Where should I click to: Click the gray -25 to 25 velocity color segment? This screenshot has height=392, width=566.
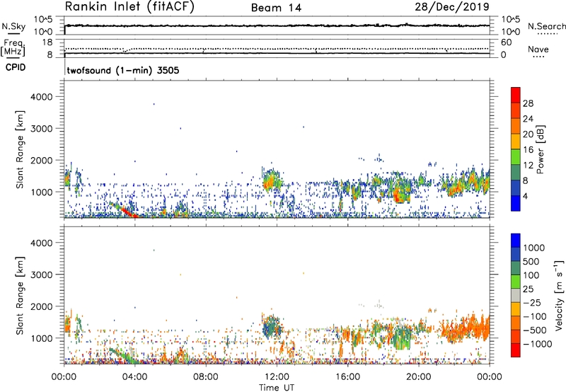pos(516,295)
